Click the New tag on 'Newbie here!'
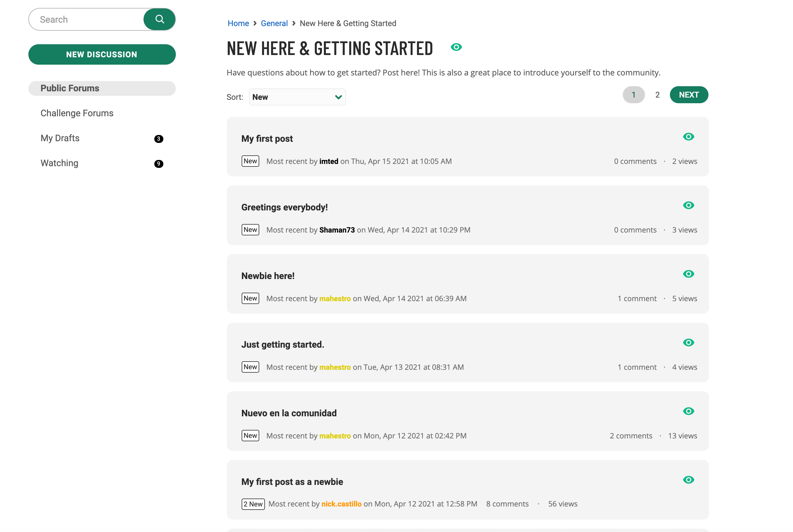Screen dimensions: 793x532 click(x=250, y=298)
